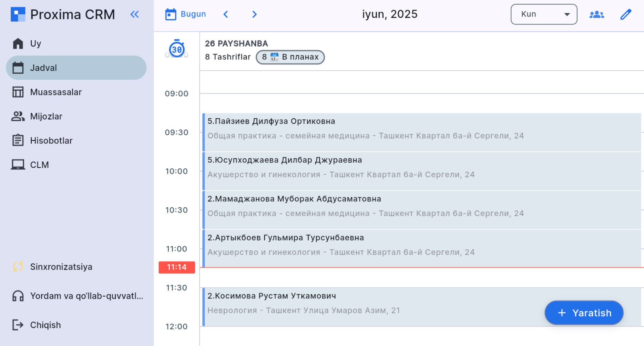Toggle the 'В планах' status filter chip
The height and width of the screenshot is (346, 644).
click(x=290, y=57)
